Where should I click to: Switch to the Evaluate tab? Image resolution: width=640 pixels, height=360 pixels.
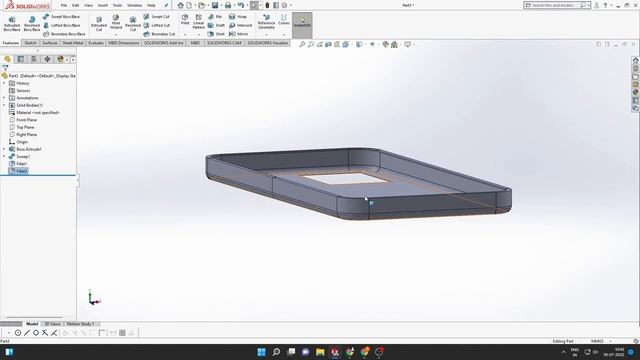point(96,43)
